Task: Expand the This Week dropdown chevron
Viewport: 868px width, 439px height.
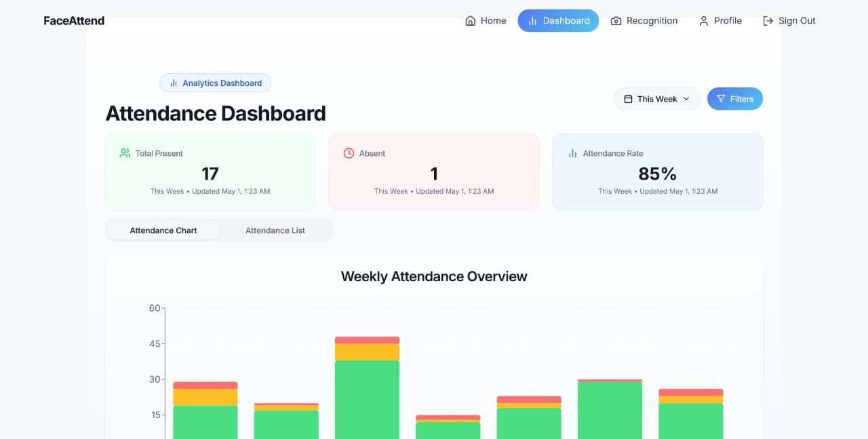Action: (686, 99)
